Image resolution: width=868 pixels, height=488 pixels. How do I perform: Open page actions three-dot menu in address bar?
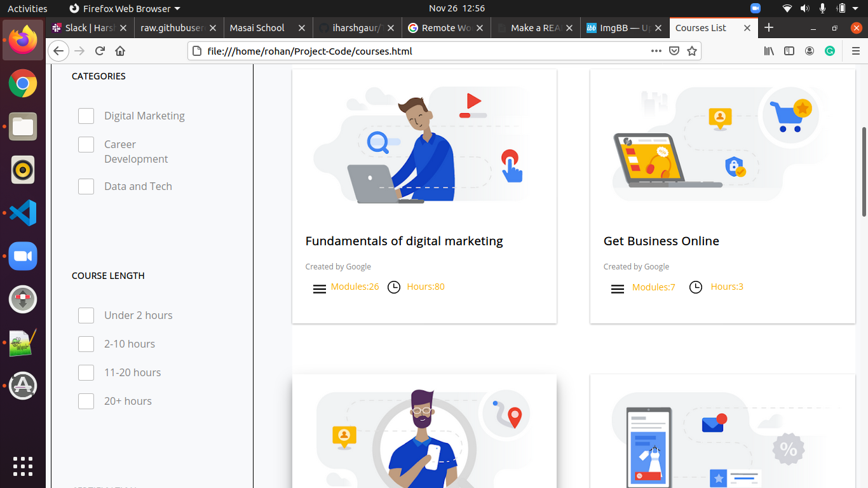click(x=656, y=51)
